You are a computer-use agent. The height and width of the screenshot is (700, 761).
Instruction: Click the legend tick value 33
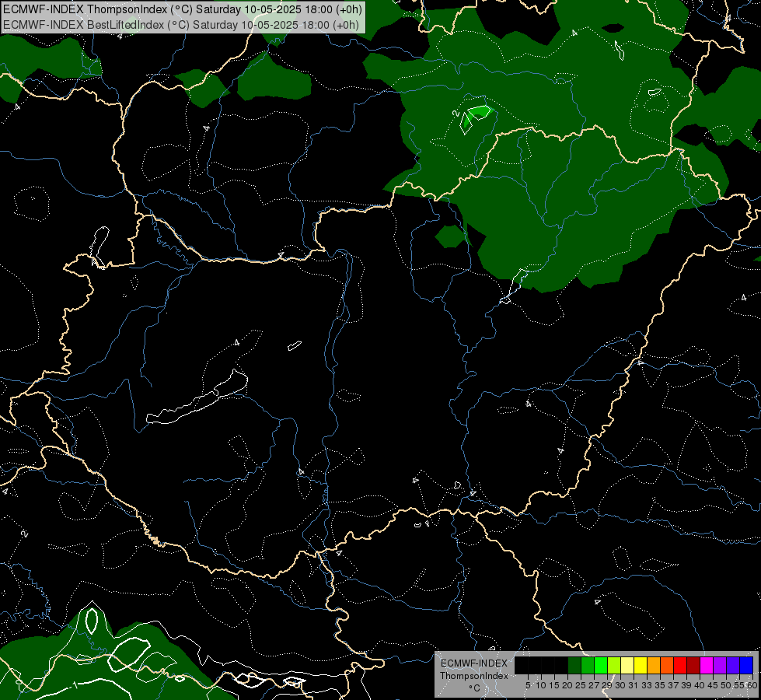tap(647, 685)
